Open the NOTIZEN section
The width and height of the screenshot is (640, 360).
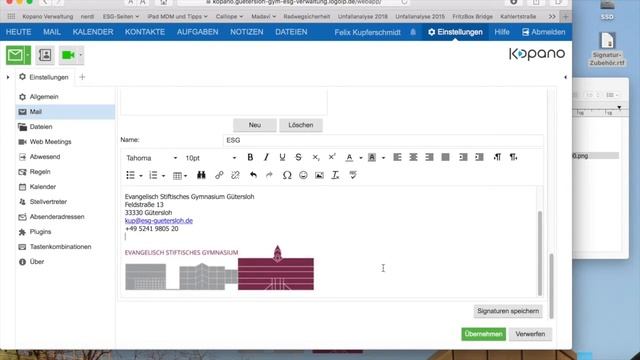click(x=247, y=32)
